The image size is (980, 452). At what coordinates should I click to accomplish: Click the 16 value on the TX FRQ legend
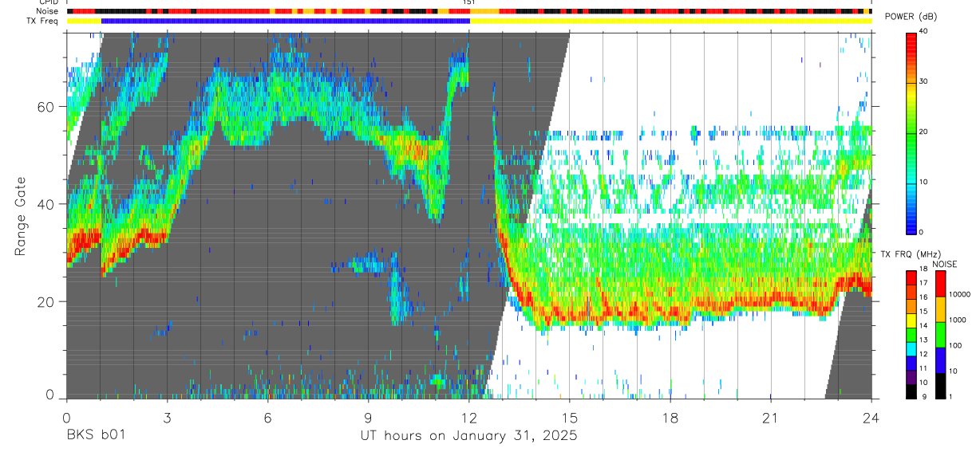(x=923, y=297)
